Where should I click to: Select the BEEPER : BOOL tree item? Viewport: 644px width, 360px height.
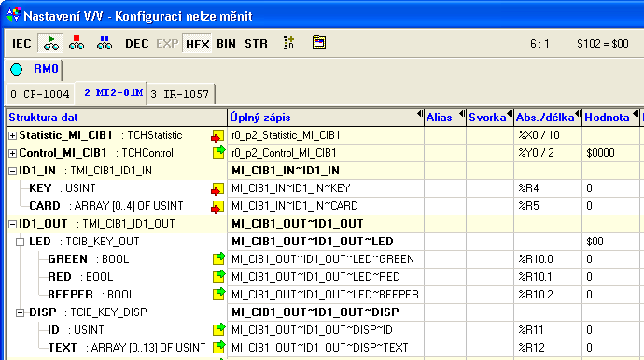pos(91,295)
